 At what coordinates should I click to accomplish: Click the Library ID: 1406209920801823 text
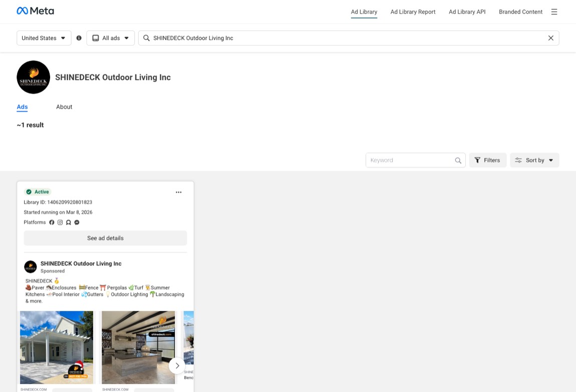tap(58, 202)
